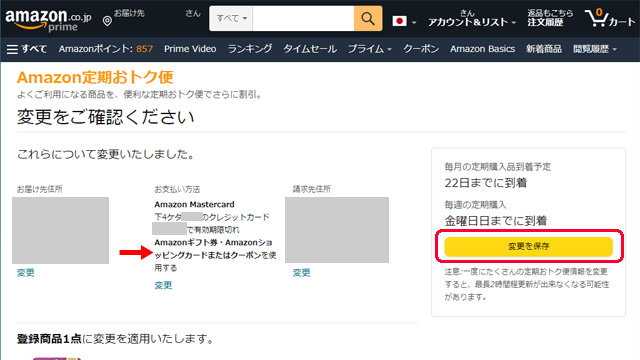Click the Amazon Mastercard payment text
This screenshot has width=640, height=360.
[x=194, y=204]
